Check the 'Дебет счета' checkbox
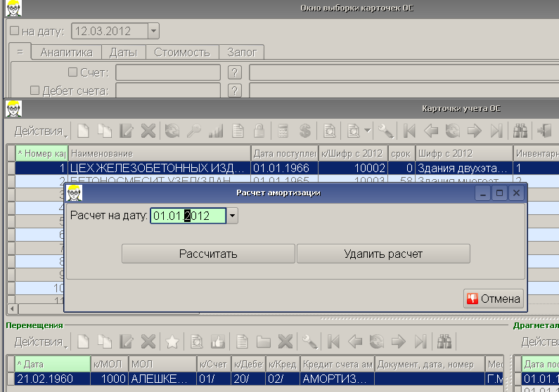Viewport: 559px width, 392px height. pyautogui.click(x=34, y=90)
